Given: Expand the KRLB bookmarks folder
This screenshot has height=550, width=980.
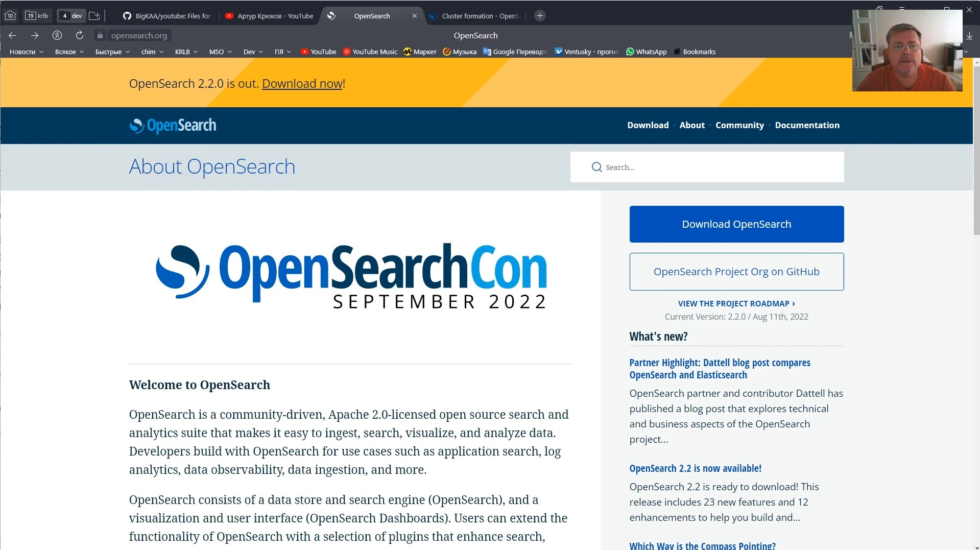Looking at the screenshot, I should click(186, 52).
